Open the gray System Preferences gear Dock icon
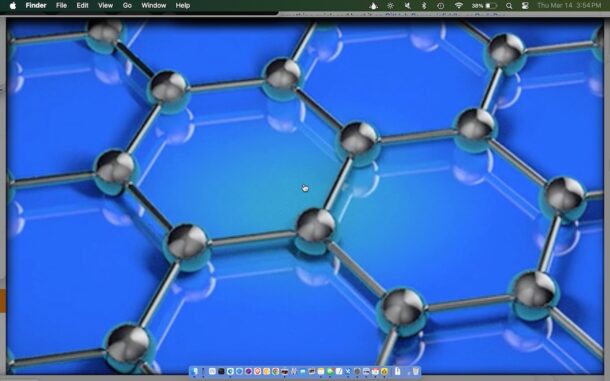 357,371
